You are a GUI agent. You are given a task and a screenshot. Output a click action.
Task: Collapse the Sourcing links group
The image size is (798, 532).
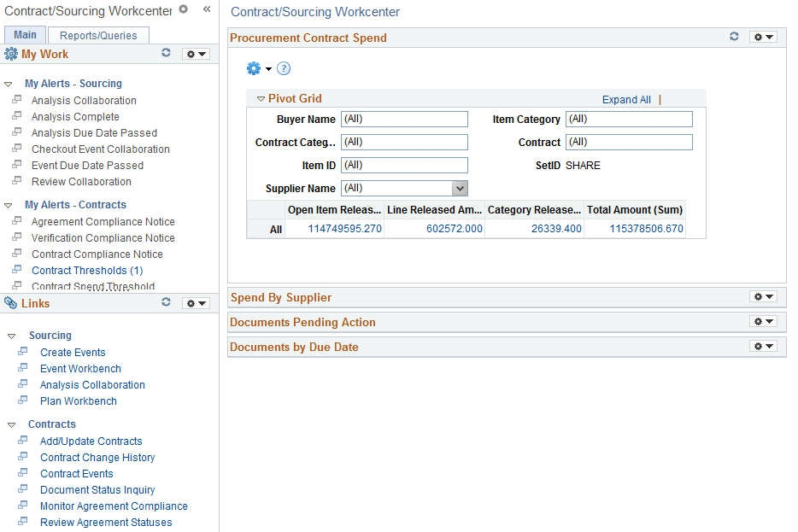coord(12,336)
